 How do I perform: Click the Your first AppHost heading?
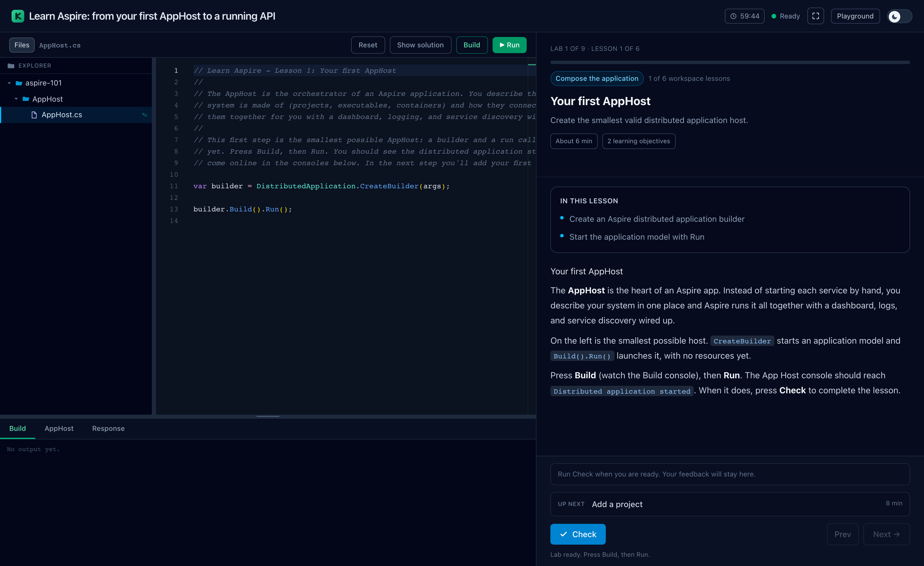coord(600,101)
